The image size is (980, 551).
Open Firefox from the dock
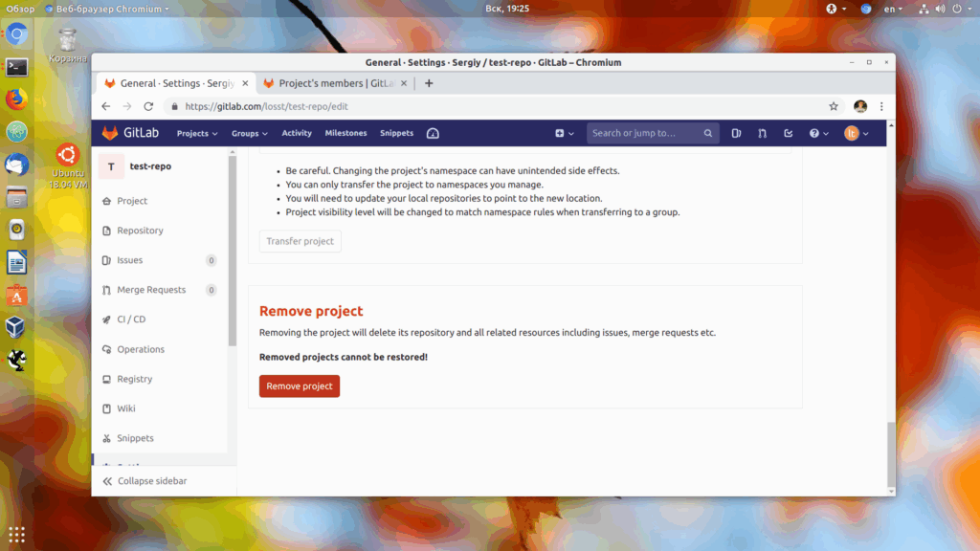[17, 99]
